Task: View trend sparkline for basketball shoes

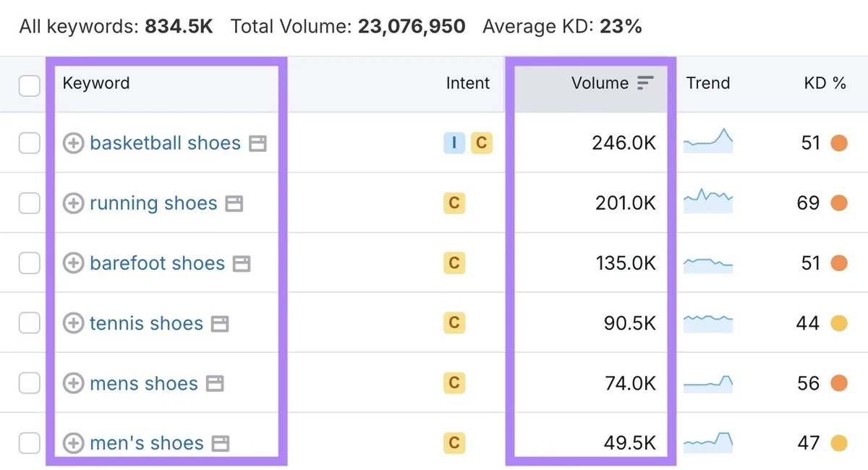Action: (x=708, y=141)
